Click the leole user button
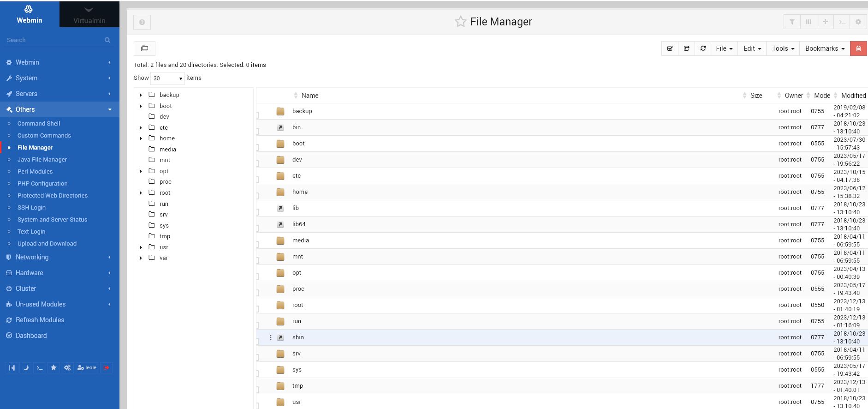Image resolution: width=868 pixels, height=409 pixels. tap(87, 367)
